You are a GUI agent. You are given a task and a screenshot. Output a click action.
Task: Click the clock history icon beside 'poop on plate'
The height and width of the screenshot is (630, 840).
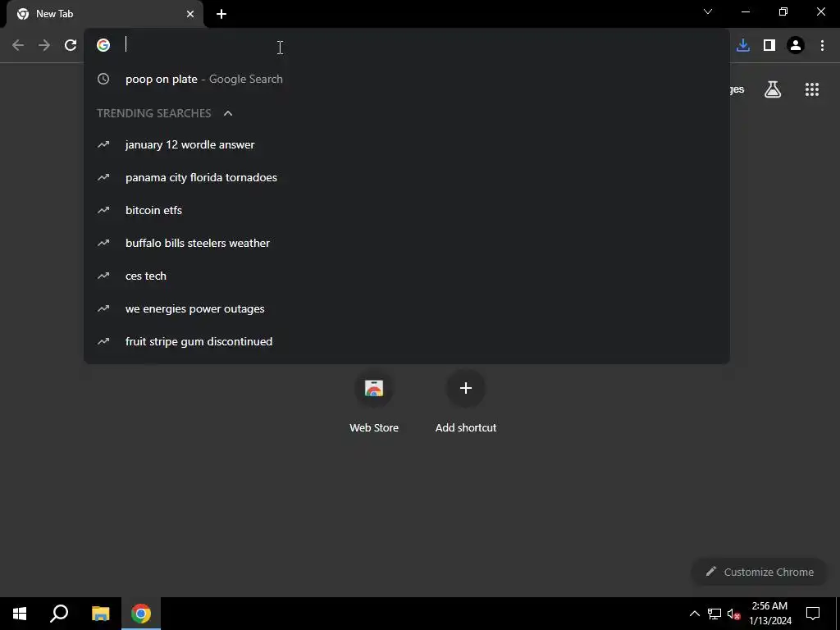pyautogui.click(x=103, y=79)
